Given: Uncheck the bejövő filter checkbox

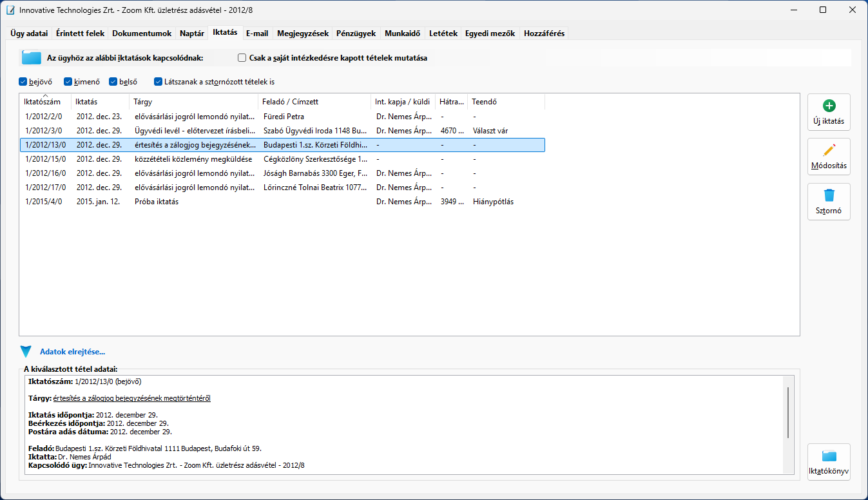Looking at the screenshot, I should coord(23,82).
